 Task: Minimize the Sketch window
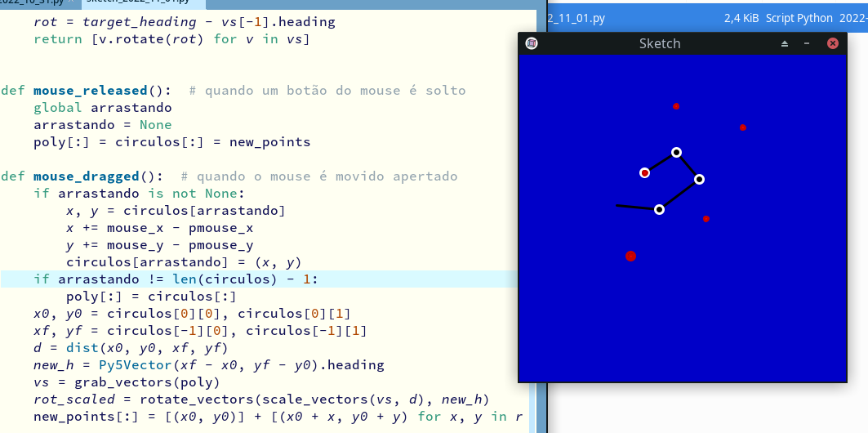pyautogui.click(x=807, y=43)
